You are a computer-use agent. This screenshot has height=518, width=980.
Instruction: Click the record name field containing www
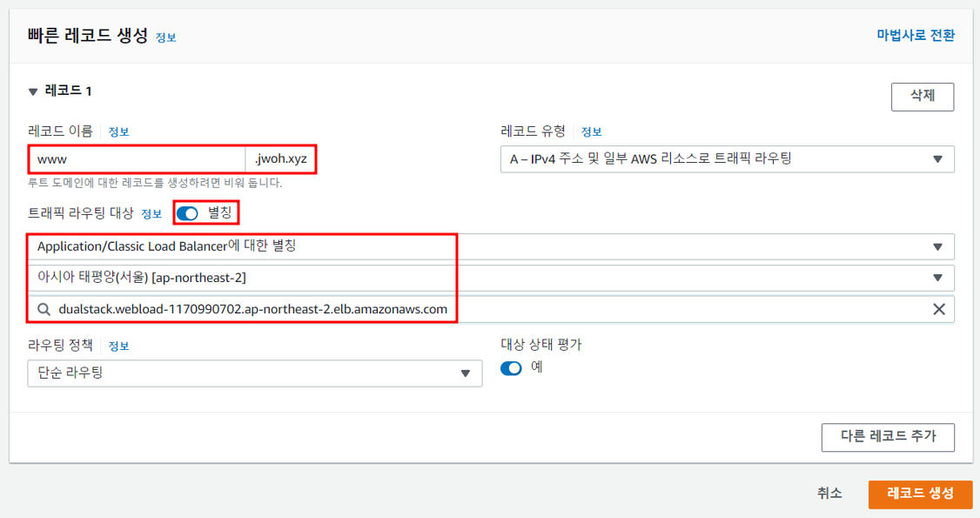tap(137, 159)
